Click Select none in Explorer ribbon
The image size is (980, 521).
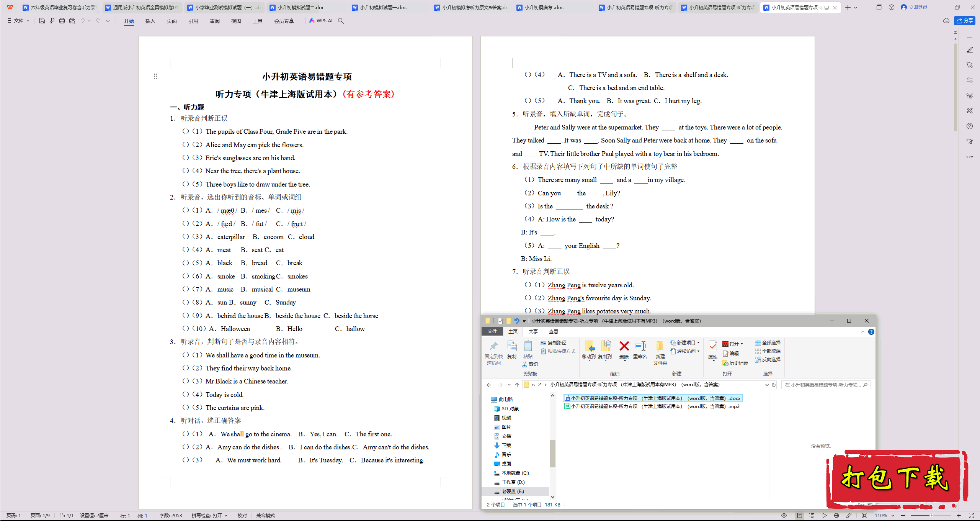pos(768,351)
